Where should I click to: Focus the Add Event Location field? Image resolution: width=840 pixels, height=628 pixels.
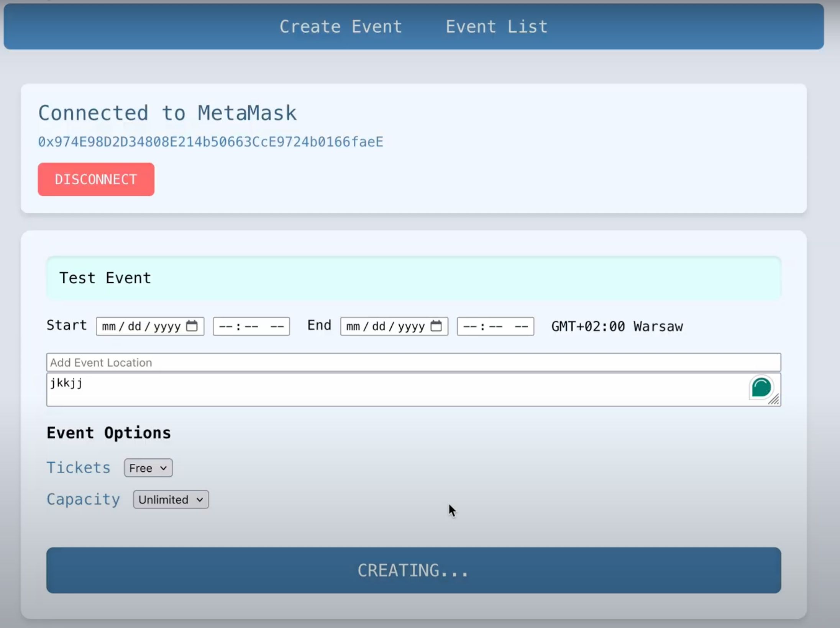413,362
